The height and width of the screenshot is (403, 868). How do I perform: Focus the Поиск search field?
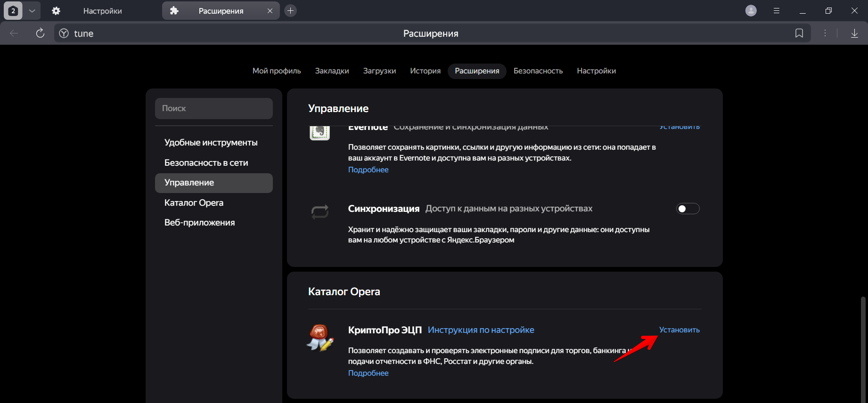(x=214, y=108)
